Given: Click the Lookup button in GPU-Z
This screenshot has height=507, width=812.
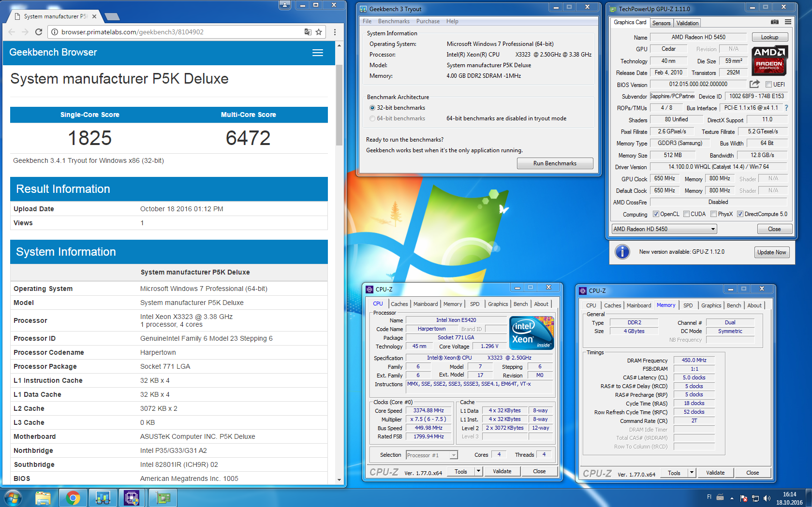Looking at the screenshot, I should point(769,37).
